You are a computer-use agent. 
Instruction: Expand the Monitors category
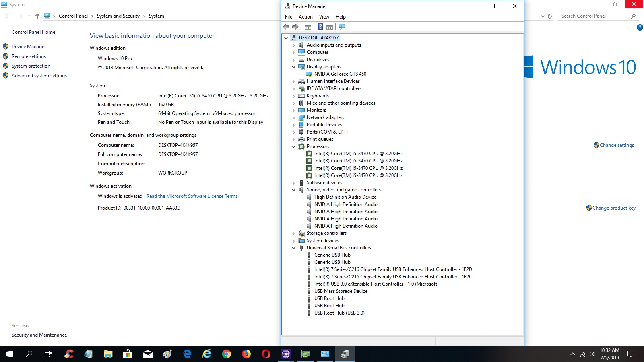click(x=294, y=111)
